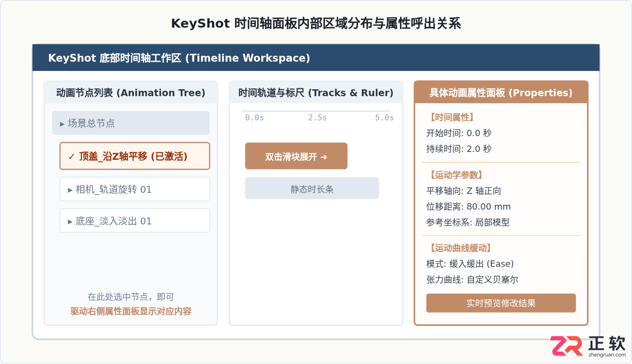Viewport: 632px width, 364px height.
Task: Expand the 场景总节点 triangle arrow
Action: (x=62, y=124)
